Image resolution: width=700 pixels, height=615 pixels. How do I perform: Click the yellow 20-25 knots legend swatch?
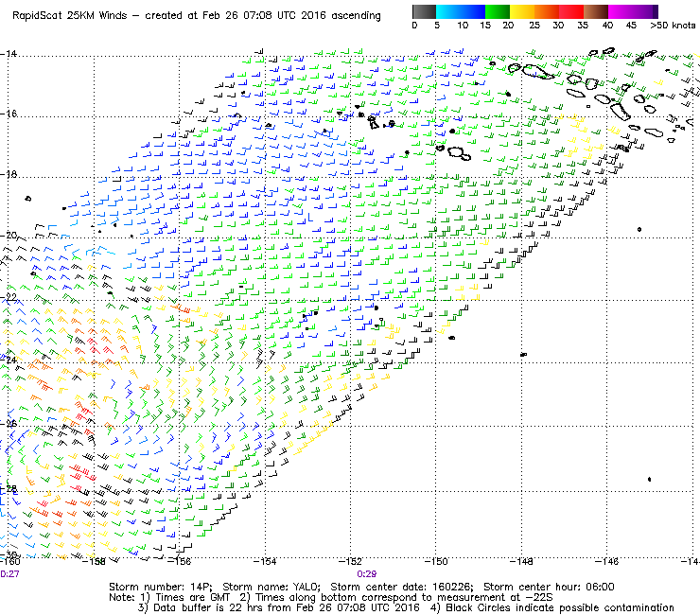[x=522, y=11]
